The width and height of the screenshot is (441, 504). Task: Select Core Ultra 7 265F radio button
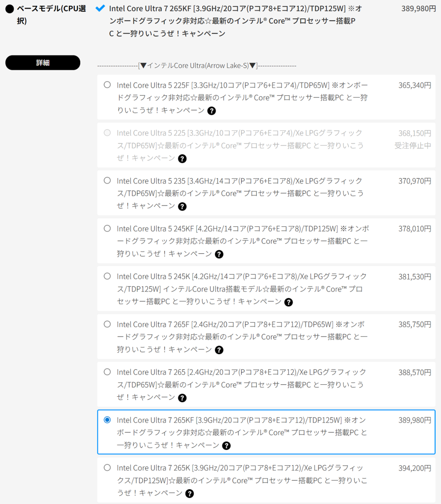point(107,324)
